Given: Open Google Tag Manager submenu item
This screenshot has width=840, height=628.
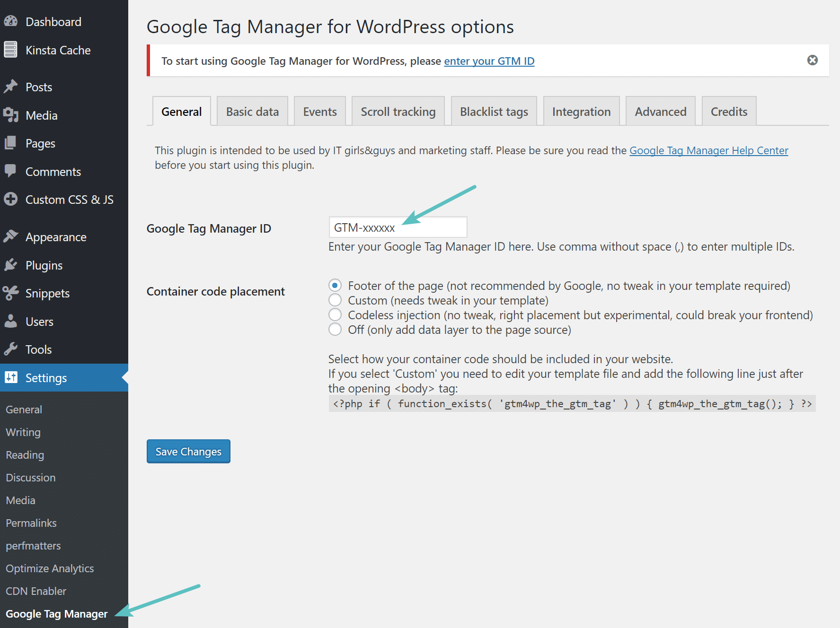Looking at the screenshot, I should click(x=57, y=614).
